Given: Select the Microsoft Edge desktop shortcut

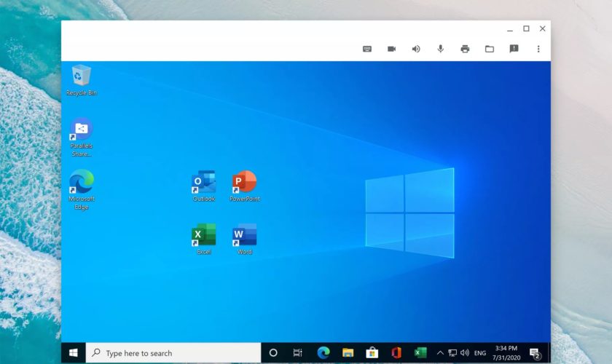Looking at the screenshot, I should [81, 189].
